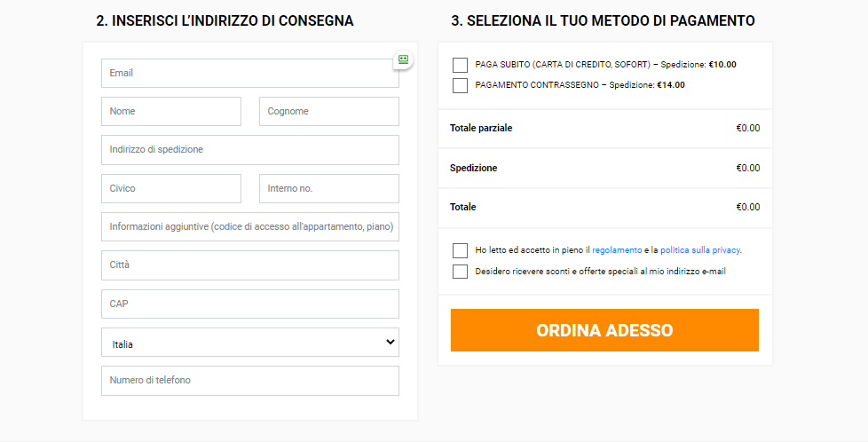Open the Italia country dropdown
The image size is (868, 442).
pyautogui.click(x=249, y=343)
